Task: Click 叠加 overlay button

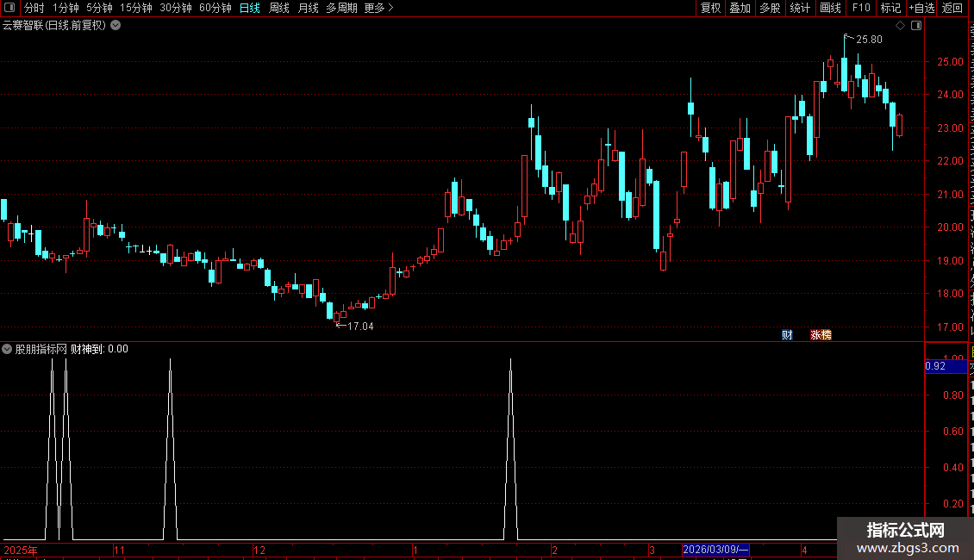Action: point(740,8)
